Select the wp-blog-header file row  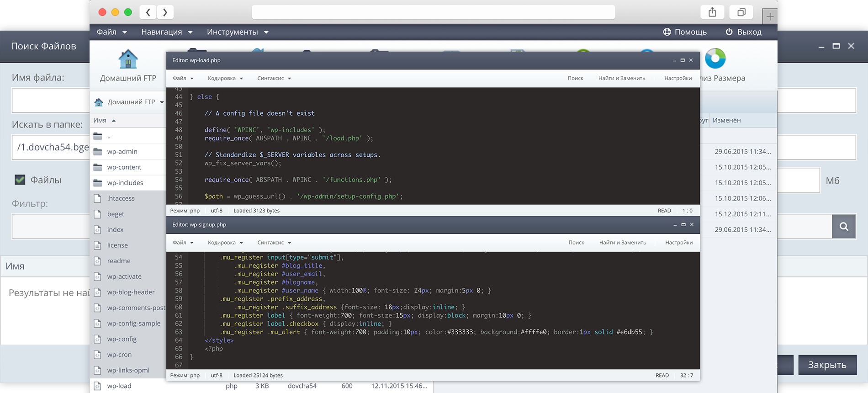(128, 292)
